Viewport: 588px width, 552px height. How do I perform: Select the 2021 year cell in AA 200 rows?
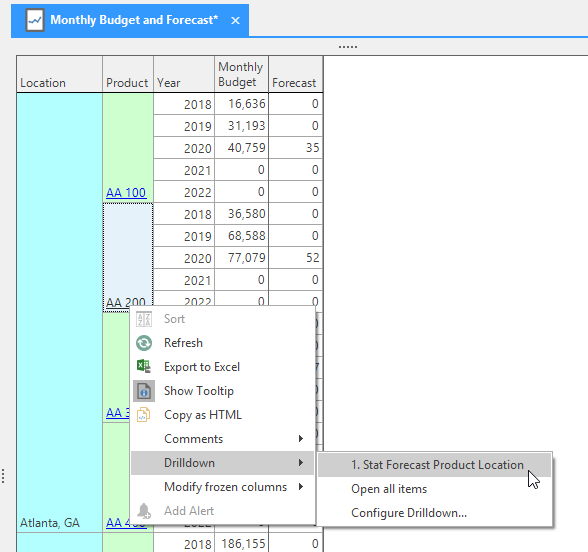pos(184,280)
